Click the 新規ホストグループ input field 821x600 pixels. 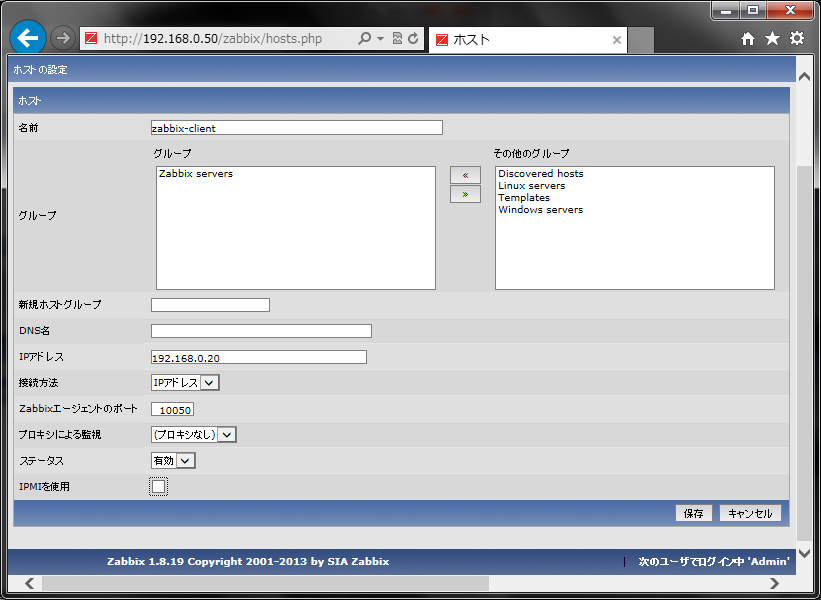click(x=210, y=305)
